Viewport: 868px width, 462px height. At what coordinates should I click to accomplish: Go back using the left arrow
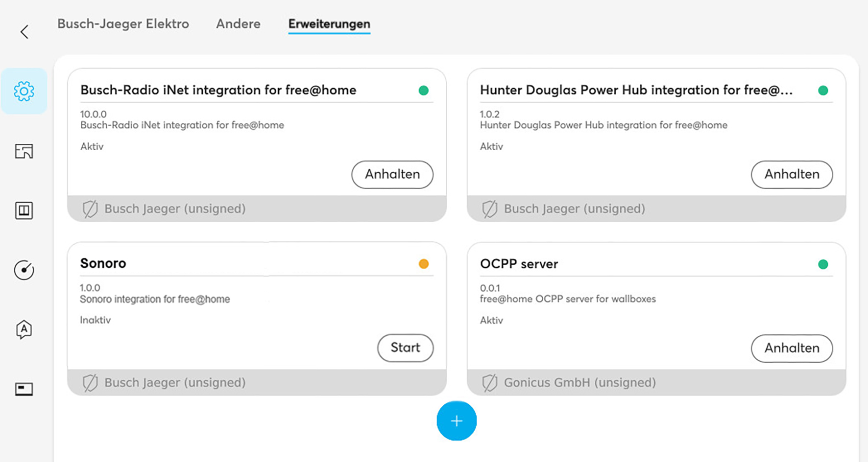[24, 32]
